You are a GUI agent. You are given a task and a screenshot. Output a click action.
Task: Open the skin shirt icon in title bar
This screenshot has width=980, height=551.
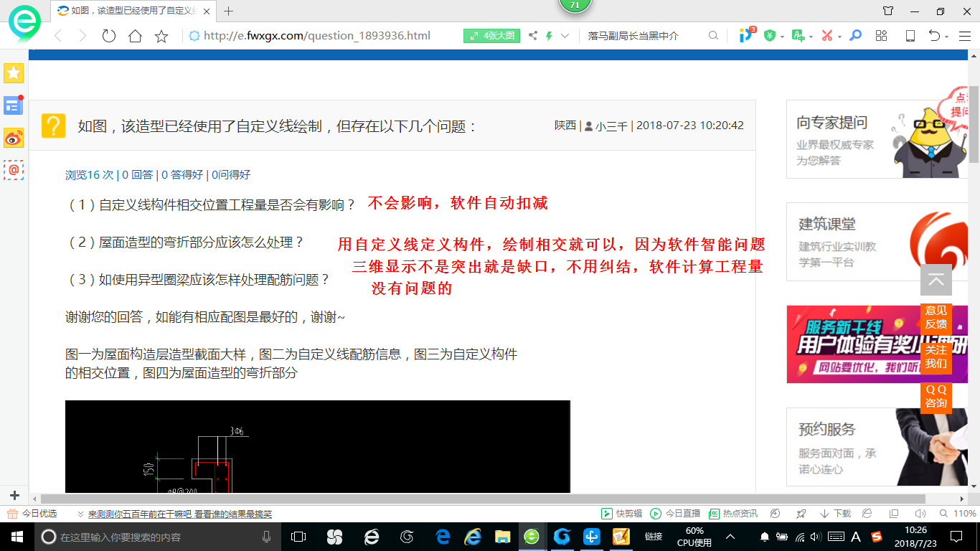point(888,11)
